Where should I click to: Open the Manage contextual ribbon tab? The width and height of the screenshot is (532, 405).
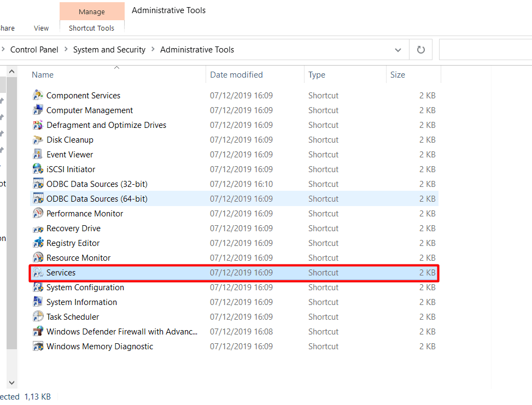click(x=92, y=11)
